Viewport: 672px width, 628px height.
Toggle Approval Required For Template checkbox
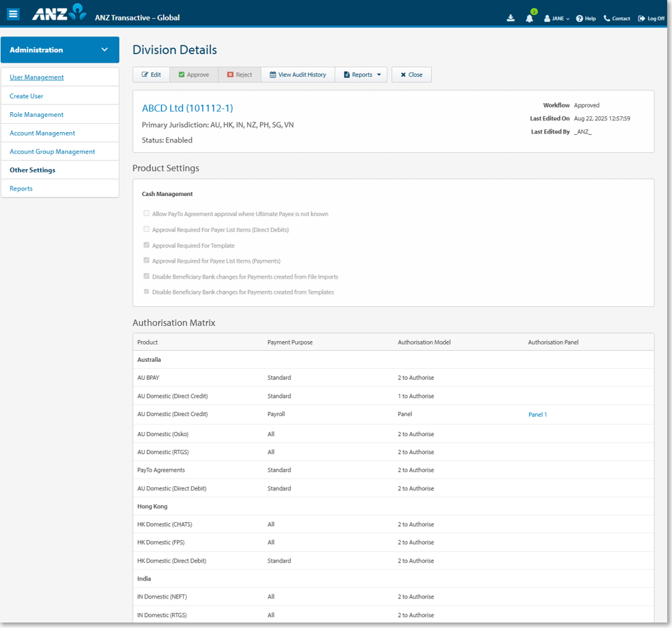click(x=147, y=245)
